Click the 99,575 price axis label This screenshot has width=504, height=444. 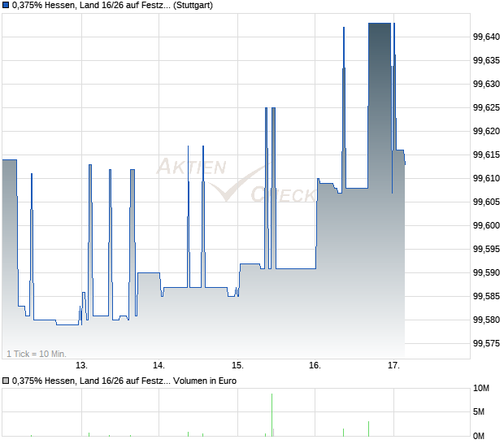[x=486, y=343]
